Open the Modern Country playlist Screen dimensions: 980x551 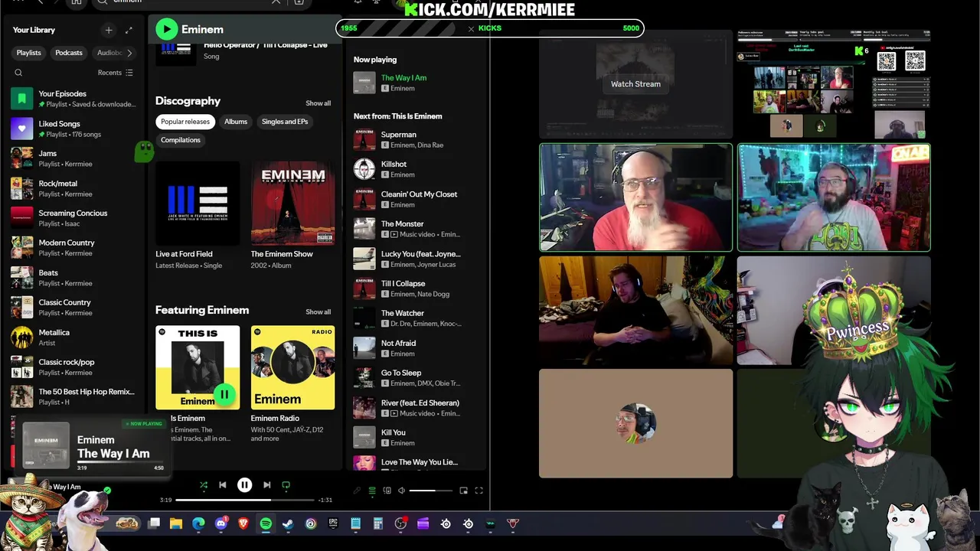coord(73,248)
